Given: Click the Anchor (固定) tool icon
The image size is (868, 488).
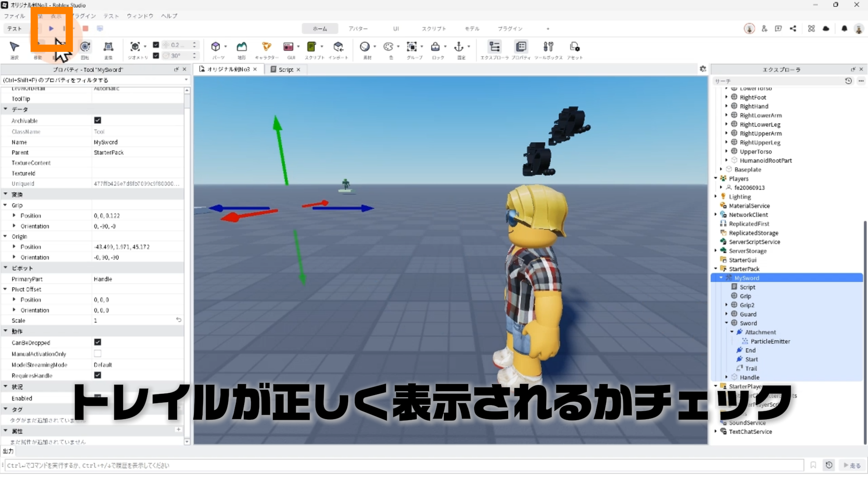Looking at the screenshot, I should (x=459, y=47).
